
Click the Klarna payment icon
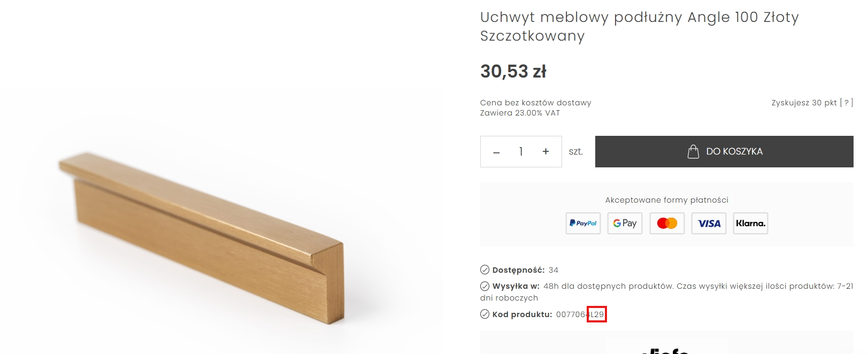pos(750,224)
